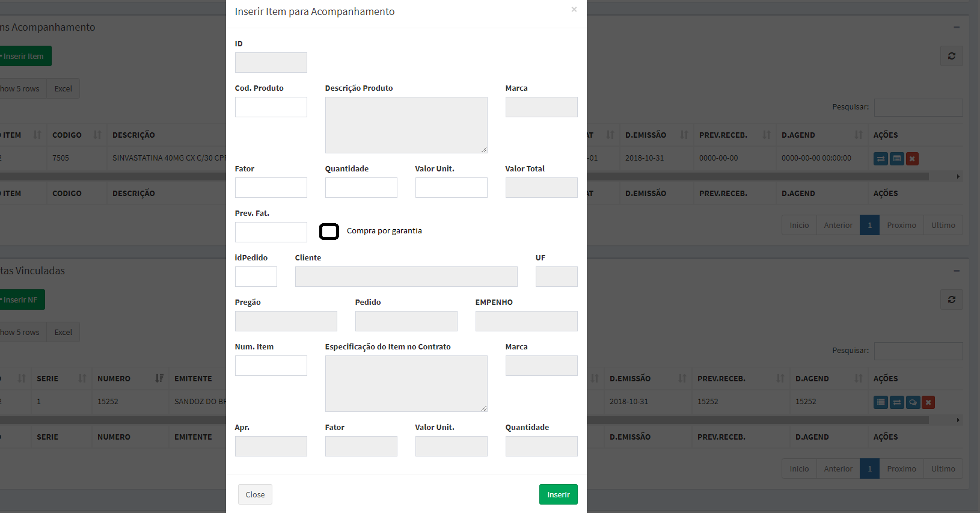Click the details card icon in SINVASTATINA row
Viewport: 980px width, 513px height.
[x=896, y=159]
